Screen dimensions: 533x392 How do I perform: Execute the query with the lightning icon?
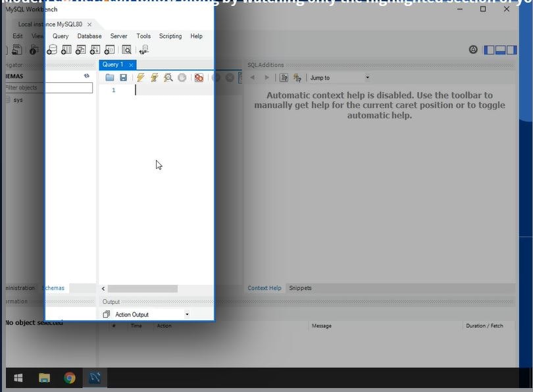coord(140,78)
